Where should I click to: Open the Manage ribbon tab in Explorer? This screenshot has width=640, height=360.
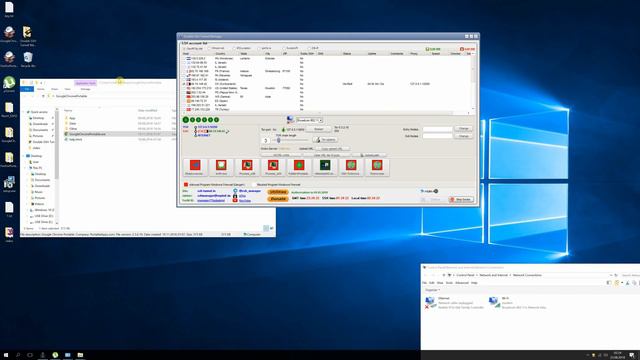point(85,89)
